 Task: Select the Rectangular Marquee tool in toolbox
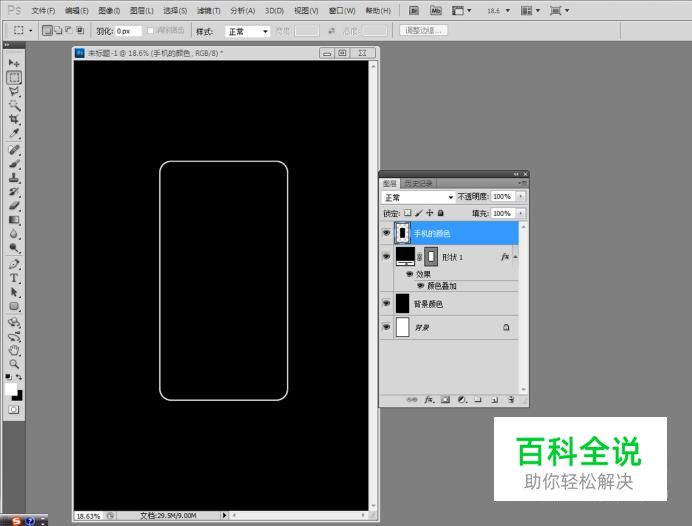point(14,77)
